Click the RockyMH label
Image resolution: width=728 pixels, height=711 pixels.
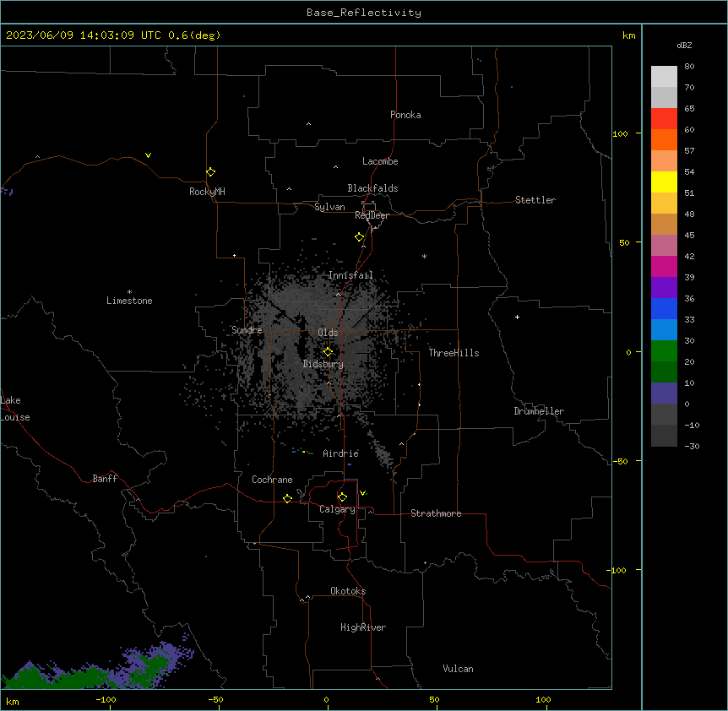point(207,192)
